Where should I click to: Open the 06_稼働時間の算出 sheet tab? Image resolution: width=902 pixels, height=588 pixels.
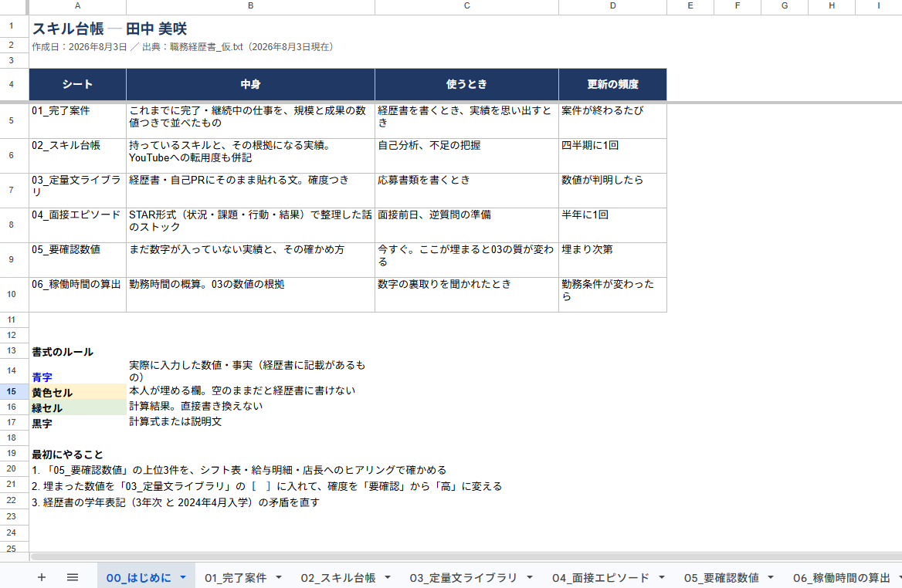[x=842, y=578]
